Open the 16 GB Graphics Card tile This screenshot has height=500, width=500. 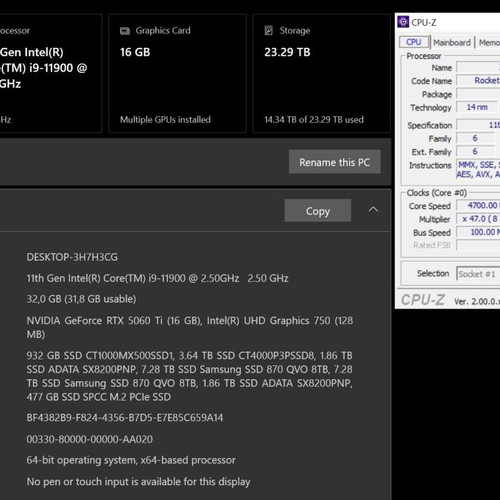[x=178, y=73]
